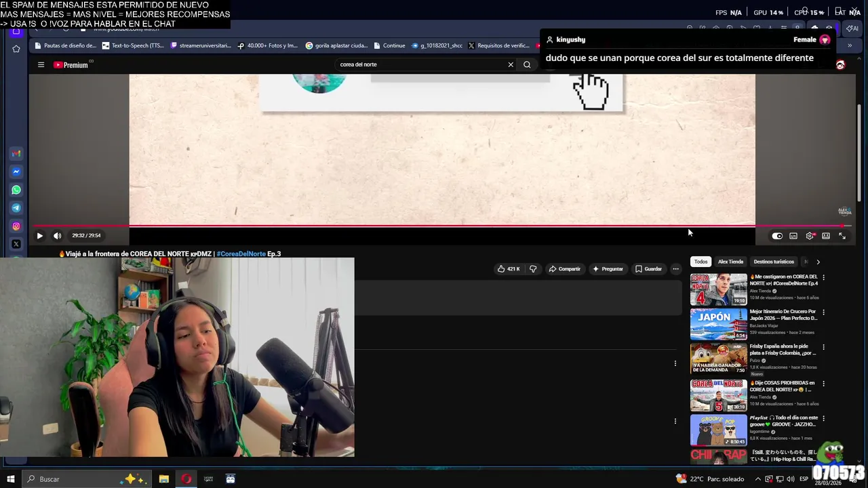Save video with the Guardar button
This screenshot has width=868, height=488.
coord(648,269)
